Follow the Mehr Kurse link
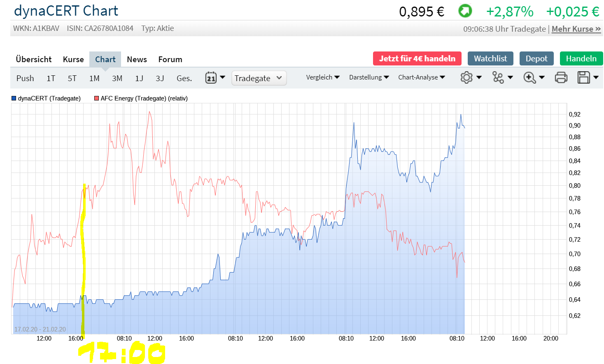This screenshot has width=604, height=364. point(576,29)
